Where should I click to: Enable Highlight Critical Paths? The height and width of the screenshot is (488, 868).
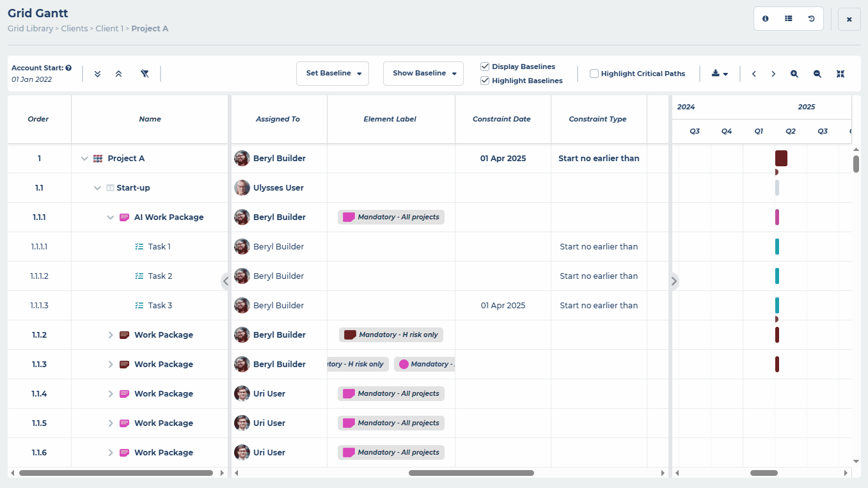(x=594, y=74)
